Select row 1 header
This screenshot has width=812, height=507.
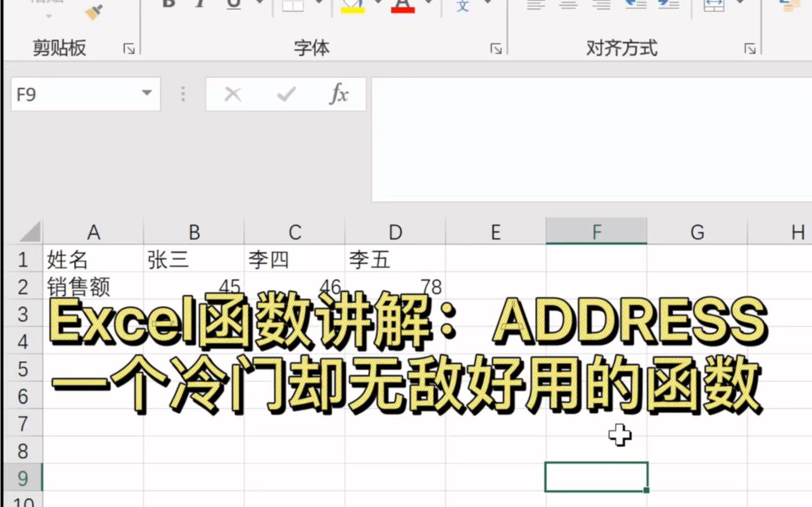23,259
